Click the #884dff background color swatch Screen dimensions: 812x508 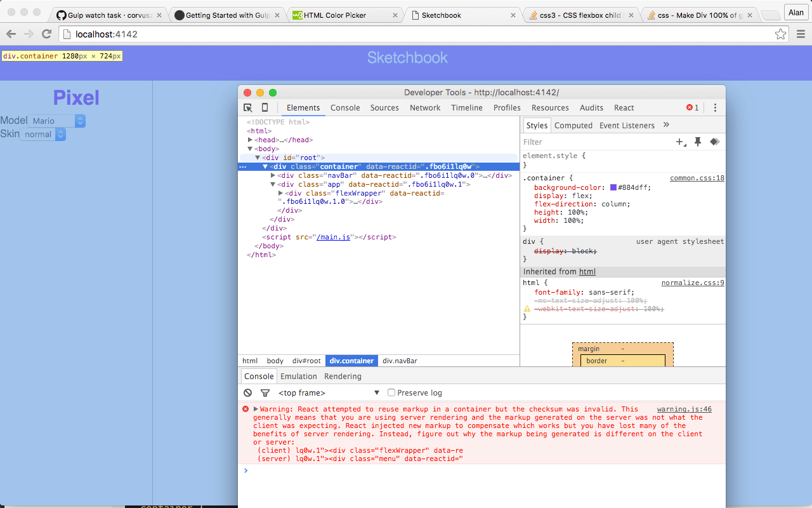point(613,187)
